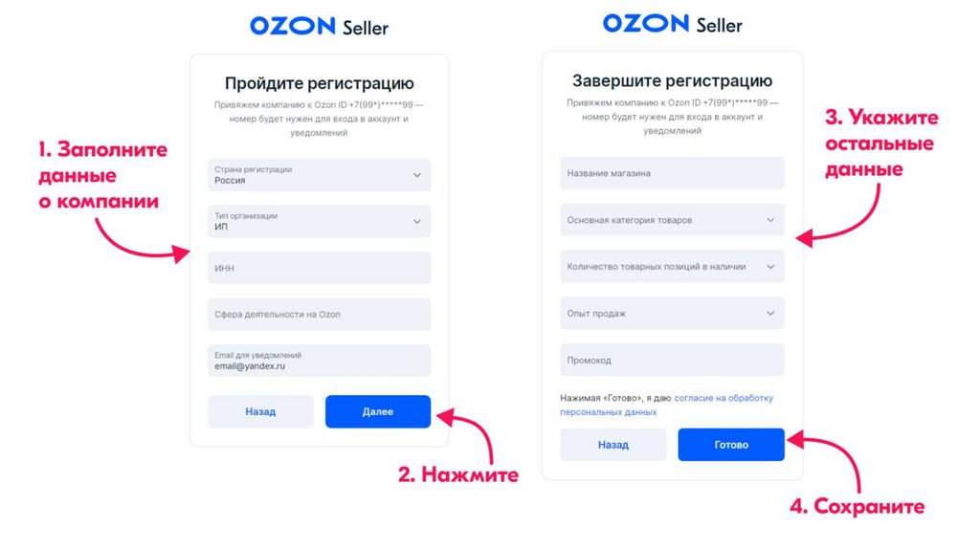Expand Основная категория товаров dropdown

coord(672,220)
